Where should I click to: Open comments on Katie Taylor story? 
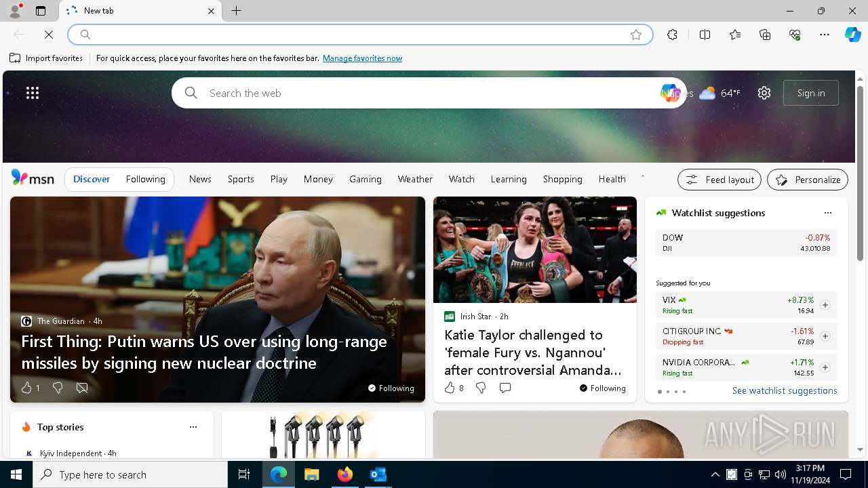click(505, 388)
